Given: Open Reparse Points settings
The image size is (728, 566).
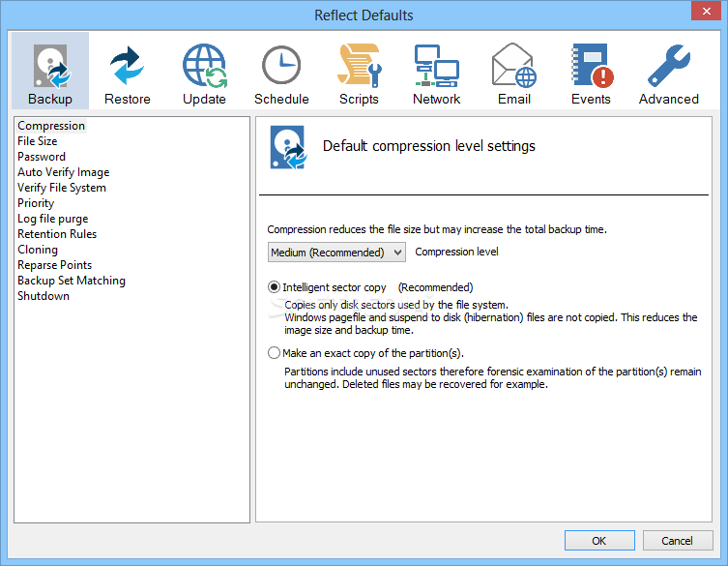Looking at the screenshot, I should click(54, 265).
